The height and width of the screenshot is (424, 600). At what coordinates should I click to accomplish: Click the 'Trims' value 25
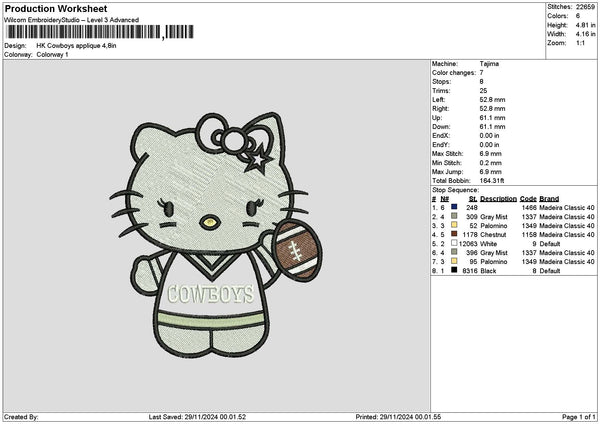[x=483, y=91]
